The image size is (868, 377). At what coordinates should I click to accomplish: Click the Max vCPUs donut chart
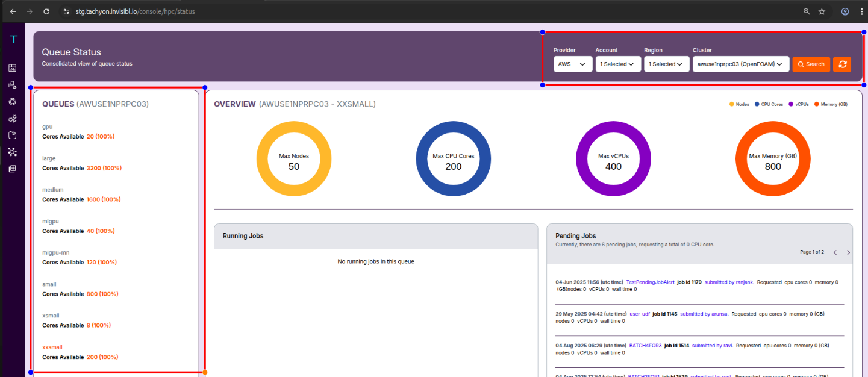613,158
